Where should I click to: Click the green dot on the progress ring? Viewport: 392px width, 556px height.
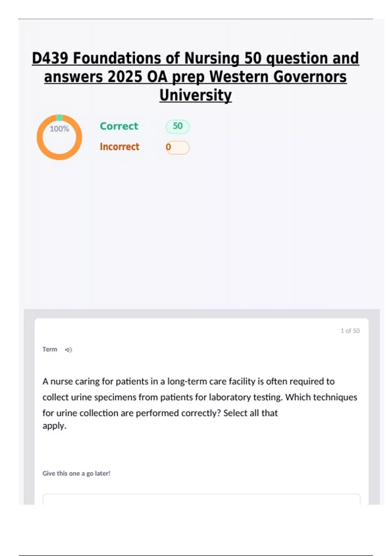(59, 117)
